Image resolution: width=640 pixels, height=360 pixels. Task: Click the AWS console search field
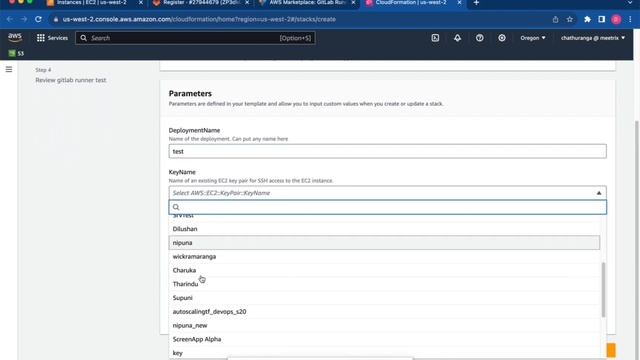click(x=195, y=38)
